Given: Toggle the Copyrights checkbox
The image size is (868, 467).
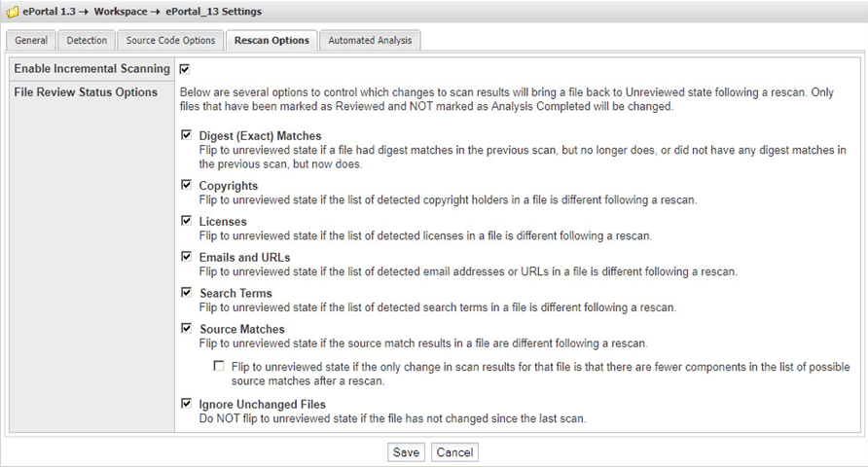Looking at the screenshot, I should click(186, 184).
